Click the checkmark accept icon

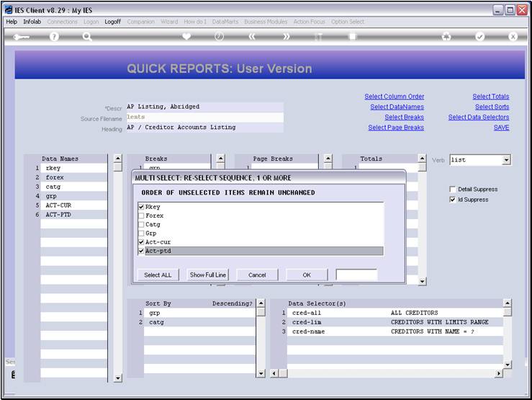pyautogui.click(x=479, y=37)
